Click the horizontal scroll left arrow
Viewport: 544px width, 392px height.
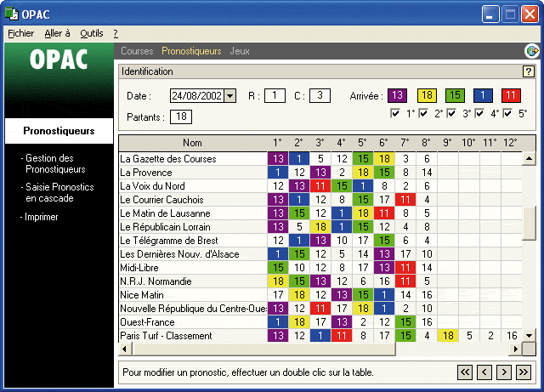pyautogui.click(x=125, y=349)
